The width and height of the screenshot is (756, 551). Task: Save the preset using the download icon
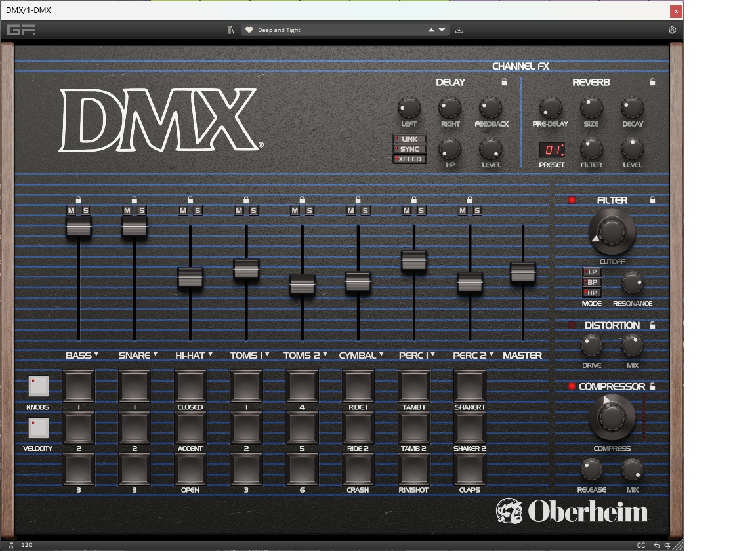point(459,30)
